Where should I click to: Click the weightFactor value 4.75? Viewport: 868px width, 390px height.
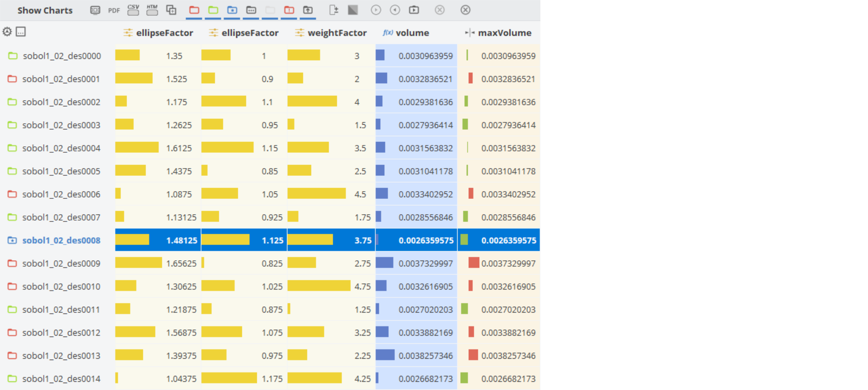point(363,287)
